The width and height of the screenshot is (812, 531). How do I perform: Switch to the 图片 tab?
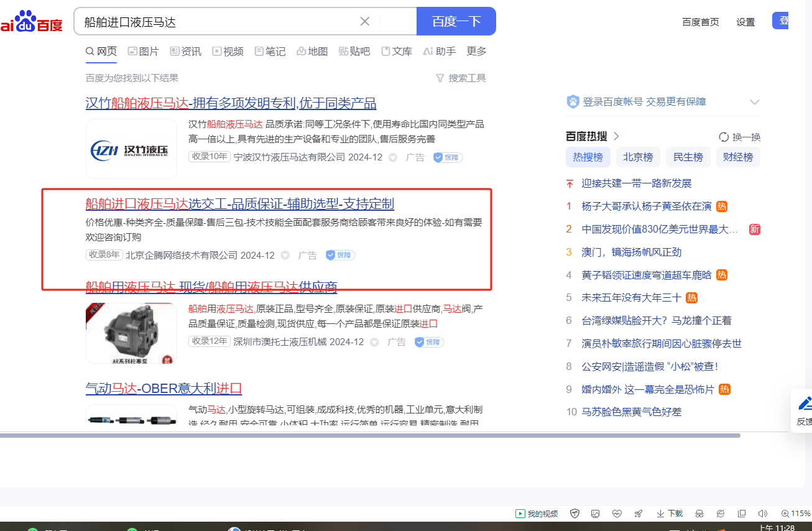tap(144, 52)
